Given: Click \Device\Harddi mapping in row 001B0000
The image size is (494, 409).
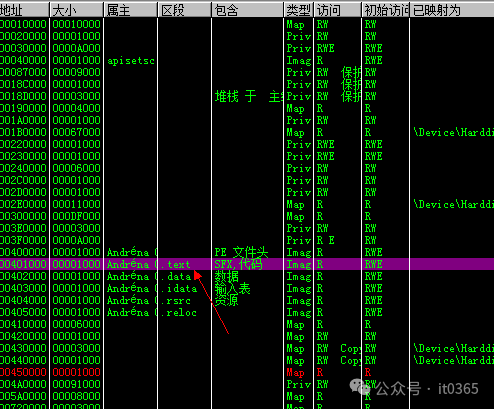Looking at the screenshot, I should coord(453,132).
